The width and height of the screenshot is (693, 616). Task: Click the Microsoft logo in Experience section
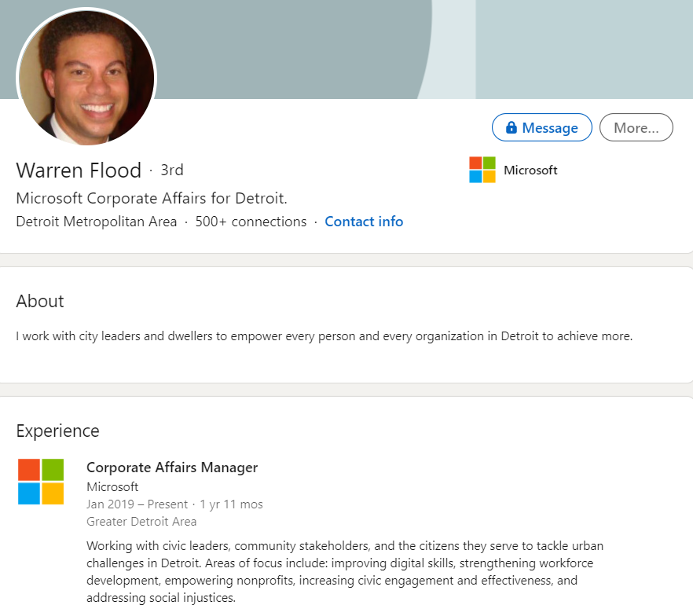(x=41, y=482)
